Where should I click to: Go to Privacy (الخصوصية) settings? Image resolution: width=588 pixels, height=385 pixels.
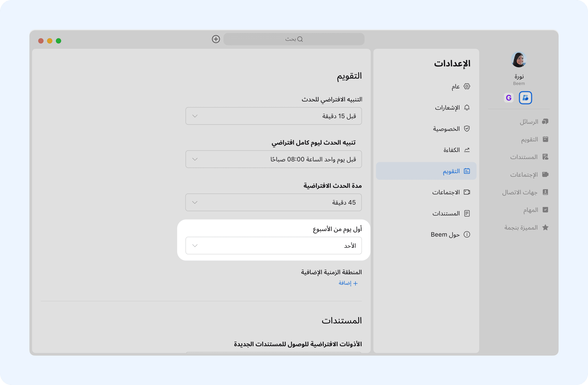point(451,129)
